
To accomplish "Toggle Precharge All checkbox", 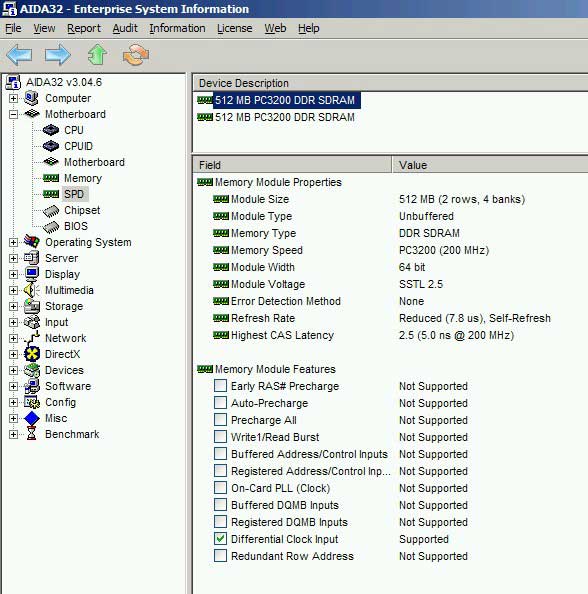I will [x=220, y=420].
